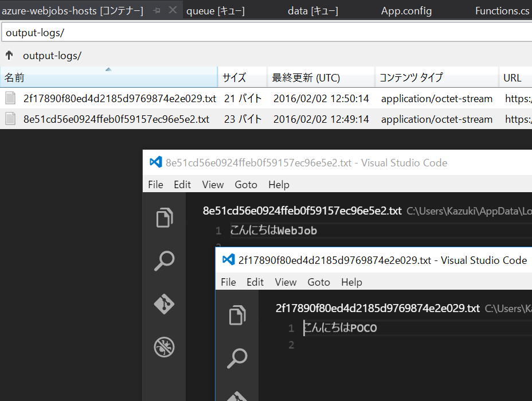532x401 pixels.
Task: Click the up-arrow parent folder icon
Action: coord(9,55)
